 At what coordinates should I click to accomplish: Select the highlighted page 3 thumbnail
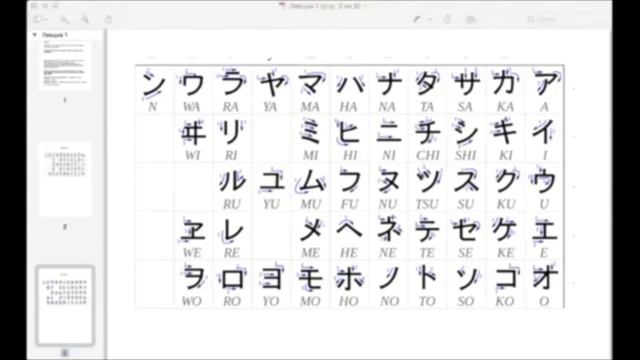pos(65,305)
